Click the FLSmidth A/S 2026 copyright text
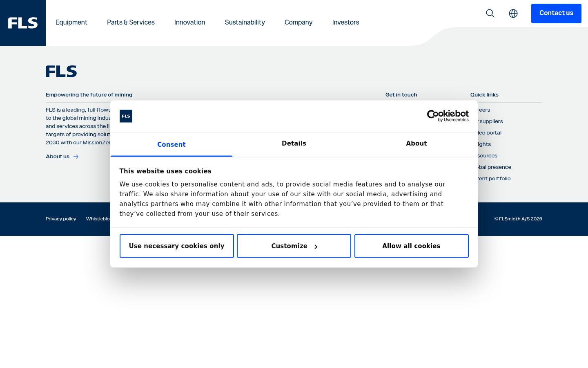Screen dimensions: 588x368 [518, 219]
